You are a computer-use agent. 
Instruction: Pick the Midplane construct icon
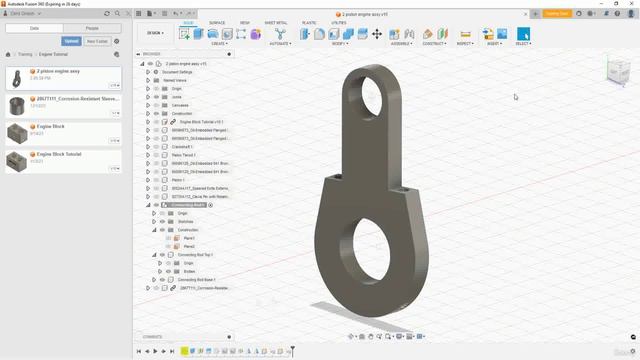coord(442,34)
